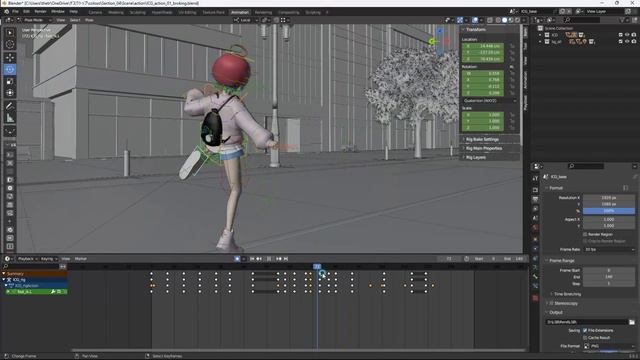Click the Resolution X field
This screenshot has height=360, width=640.
609,198
